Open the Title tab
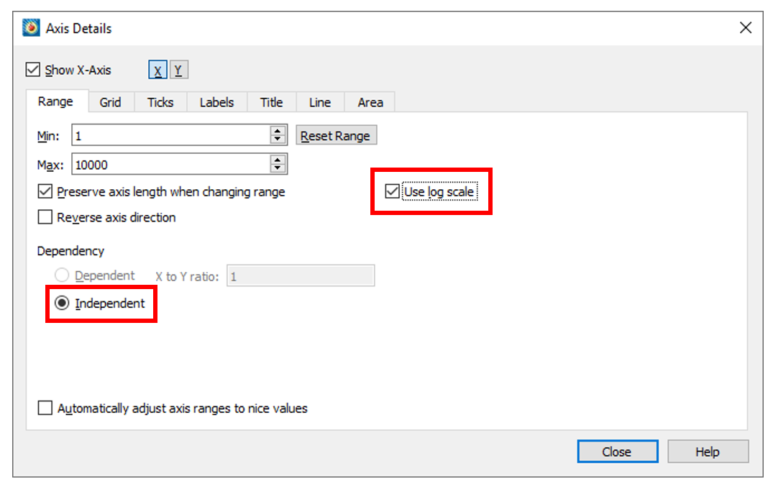Image resolution: width=768 pixels, height=484 pixels. [271, 102]
